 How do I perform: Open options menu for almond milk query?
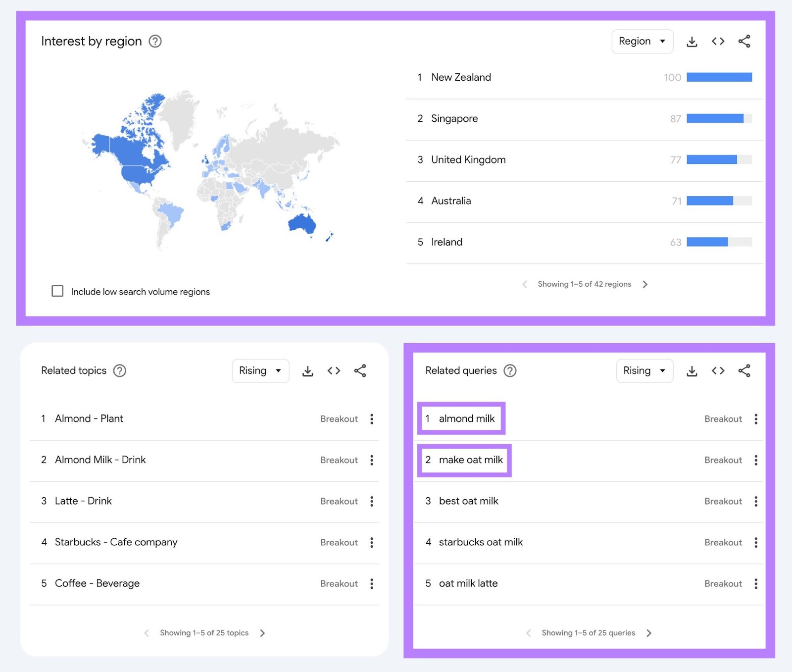click(756, 419)
